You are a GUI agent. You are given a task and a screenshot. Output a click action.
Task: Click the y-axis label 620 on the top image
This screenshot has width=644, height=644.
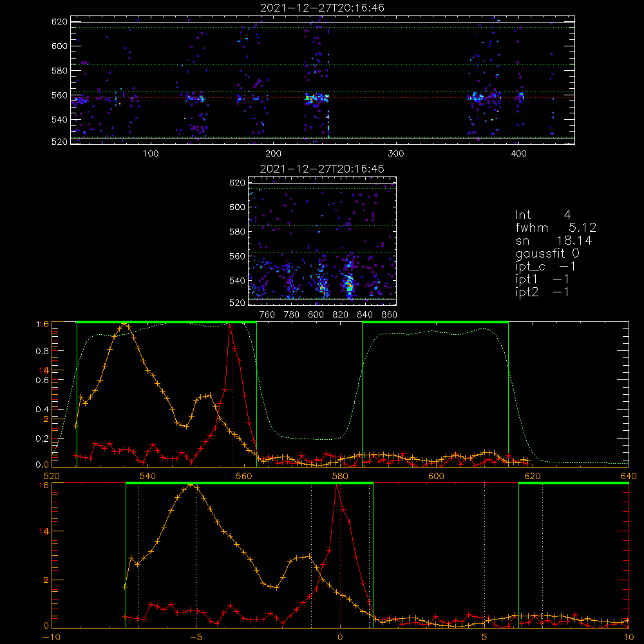click(x=59, y=22)
